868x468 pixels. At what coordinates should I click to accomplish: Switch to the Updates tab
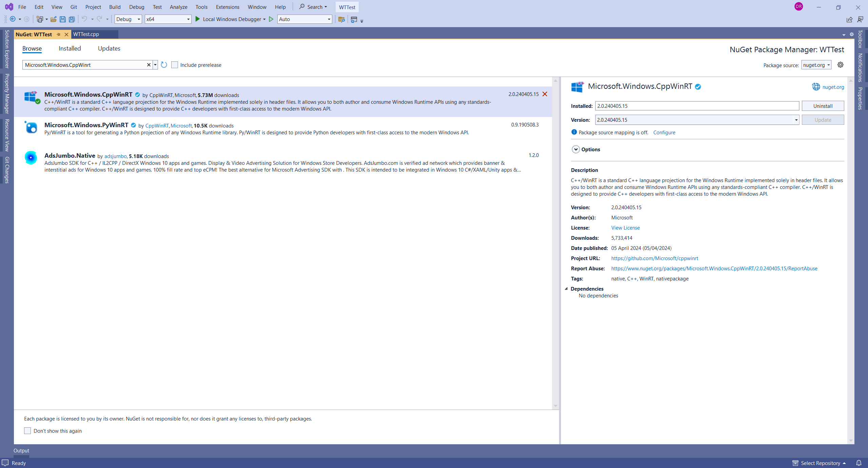[109, 48]
